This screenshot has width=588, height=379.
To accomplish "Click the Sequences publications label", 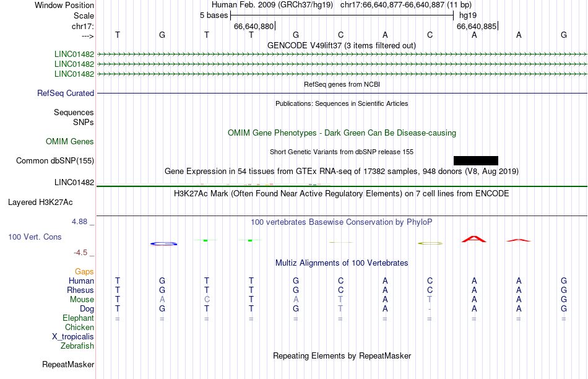I will [74, 112].
